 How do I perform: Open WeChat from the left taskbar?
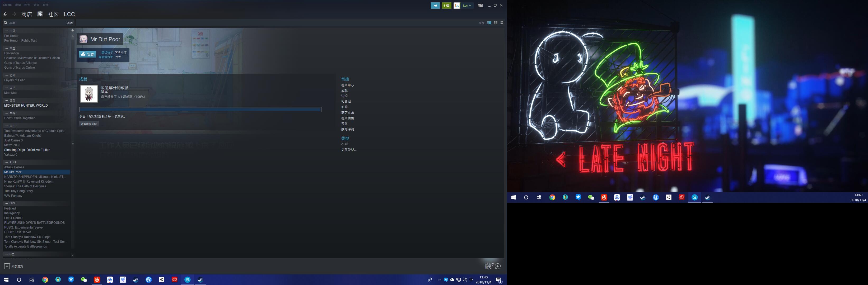84,280
